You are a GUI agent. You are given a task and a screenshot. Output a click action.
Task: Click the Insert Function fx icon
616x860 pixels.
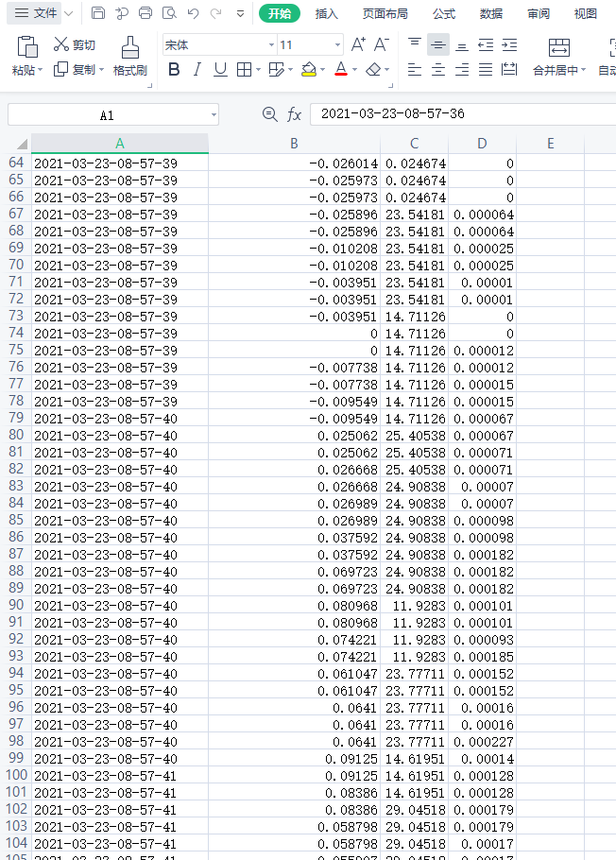tap(295, 114)
